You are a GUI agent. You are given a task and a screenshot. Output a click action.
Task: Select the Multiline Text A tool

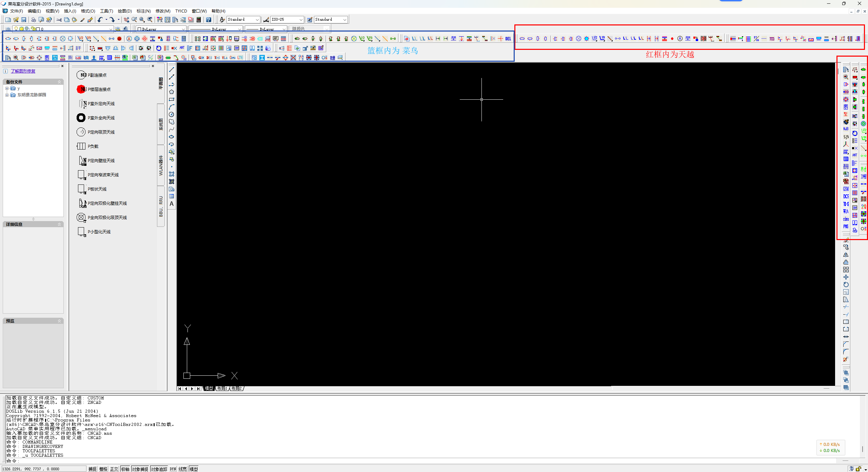(x=172, y=204)
